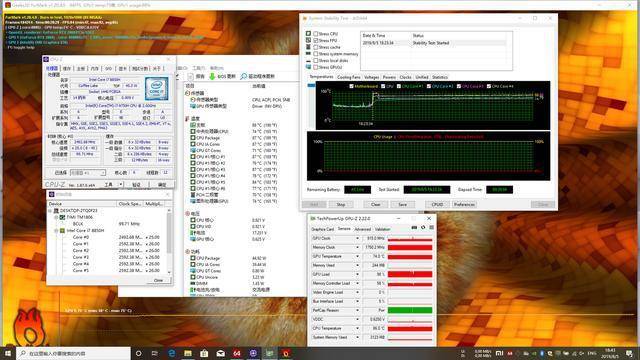The image size is (640, 360).
Task: Uncheck the Stress FPU option
Action: point(316,40)
